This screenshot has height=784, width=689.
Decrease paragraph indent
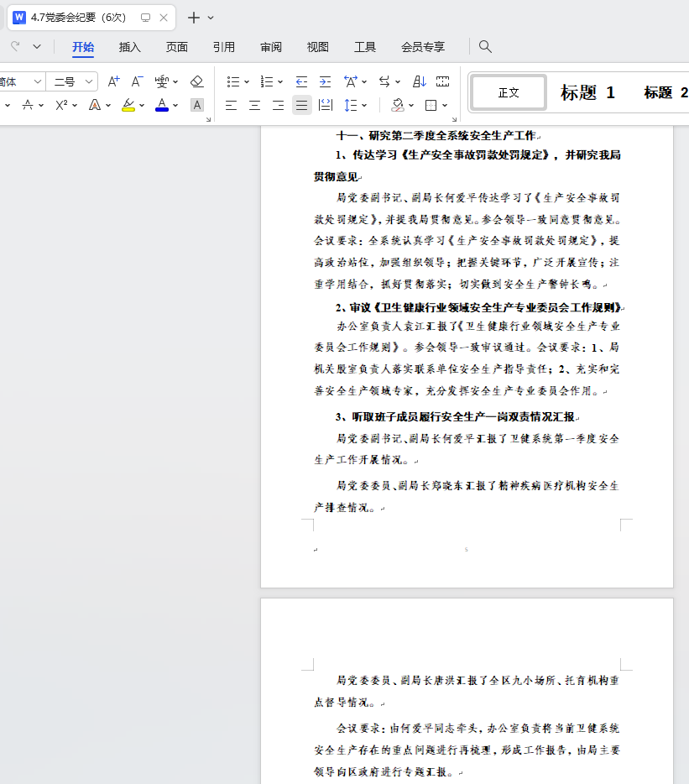pyautogui.click(x=301, y=81)
